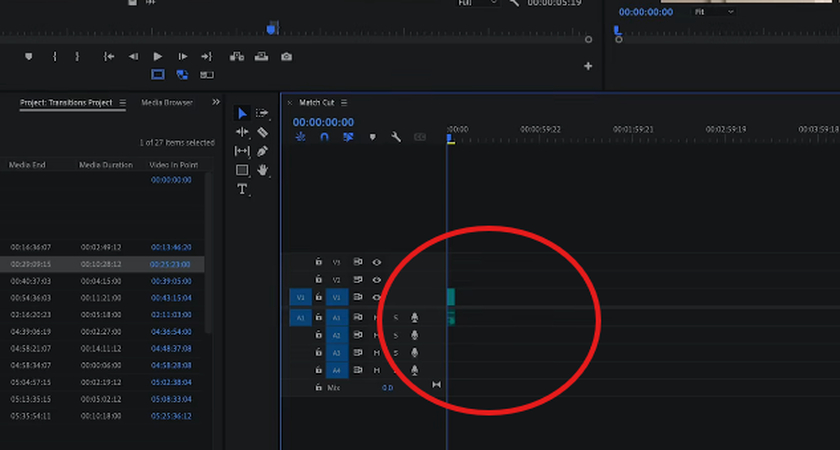Image resolution: width=840 pixels, height=450 pixels.
Task: Hide track V2 with its eye icon
Action: [x=377, y=280]
